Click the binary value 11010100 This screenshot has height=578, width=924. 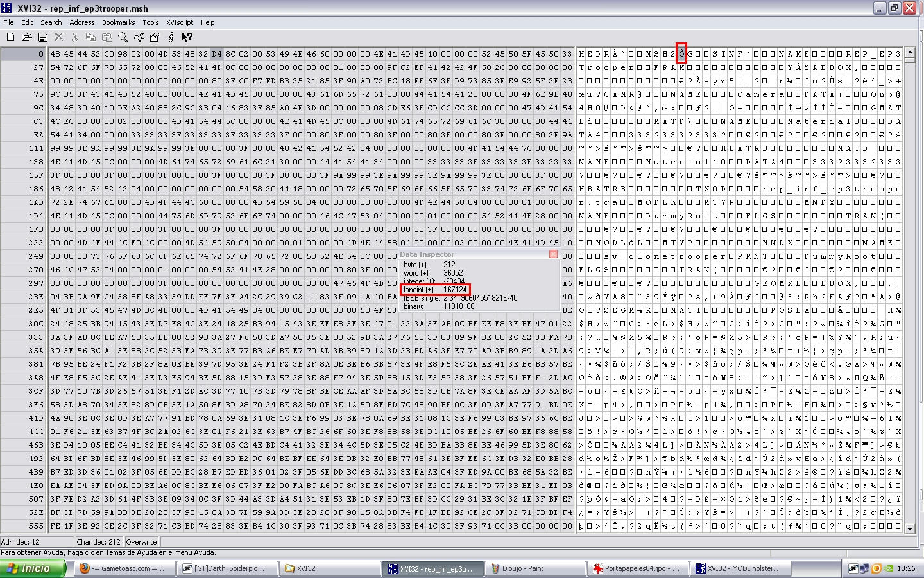(459, 306)
